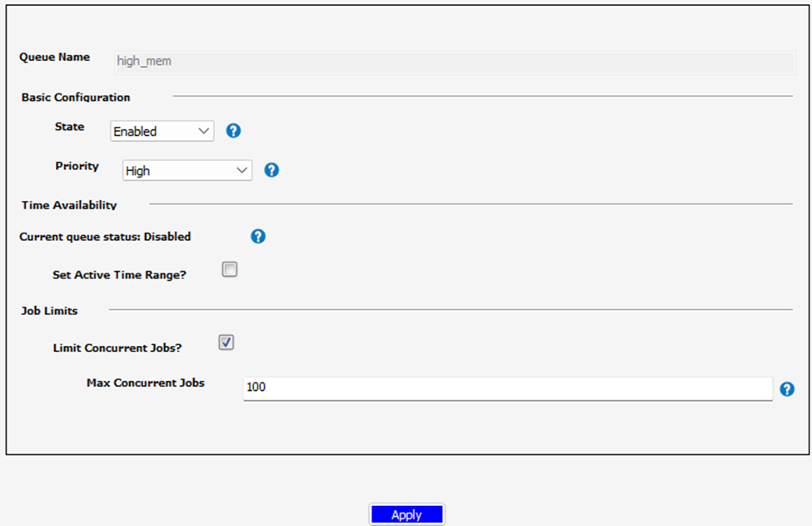Viewport: 812px width, 526px height.
Task: Click the Priority dropdown arrow
Action: pos(242,170)
